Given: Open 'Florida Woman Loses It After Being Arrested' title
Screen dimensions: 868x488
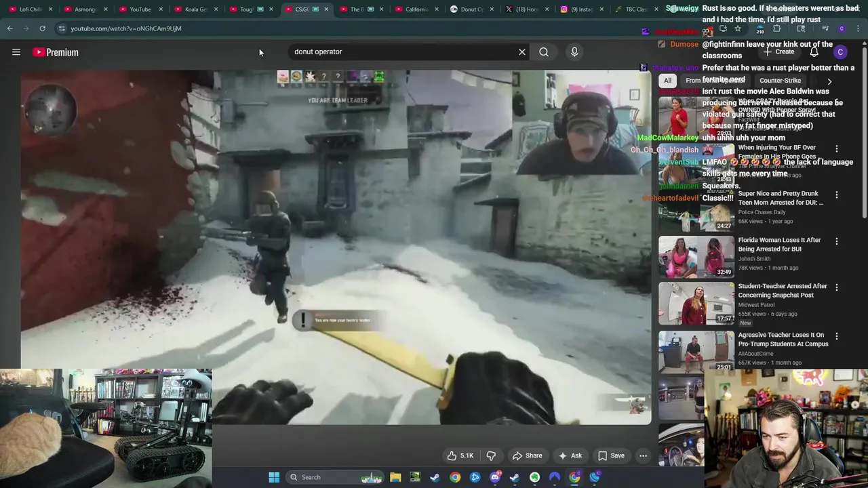Looking at the screenshot, I should (779, 244).
